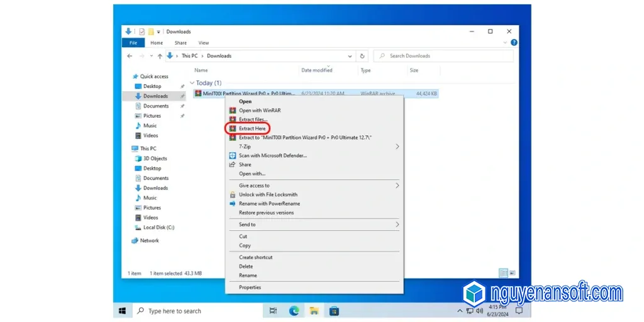The height and width of the screenshot is (322, 644).
Task: Open Documents under Quick access
Action: click(156, 106)
